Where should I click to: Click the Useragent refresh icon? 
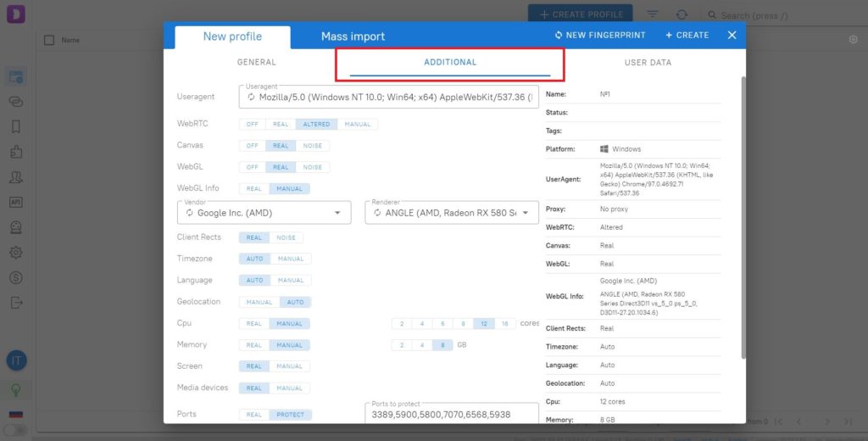coord(251,98)
